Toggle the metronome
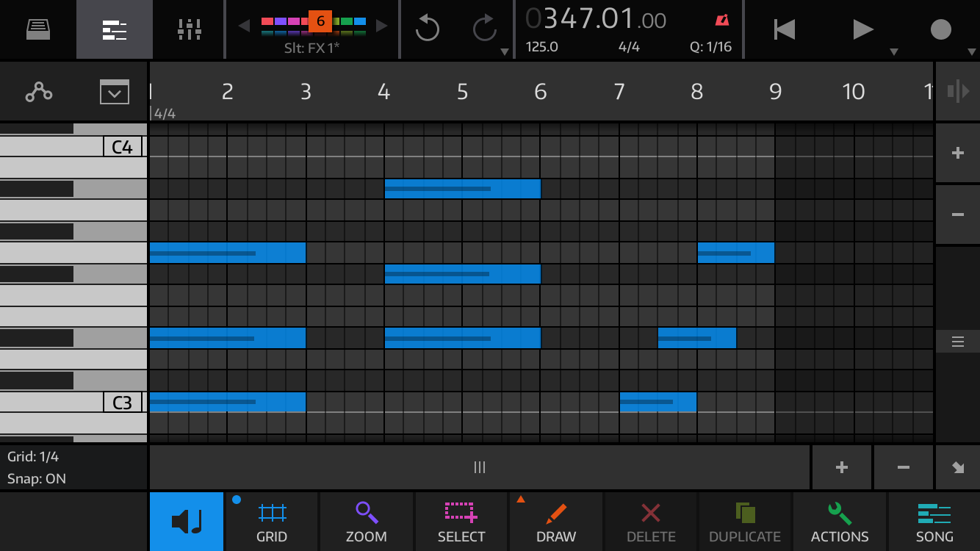The image size is (980, 551). coord(721,21)
